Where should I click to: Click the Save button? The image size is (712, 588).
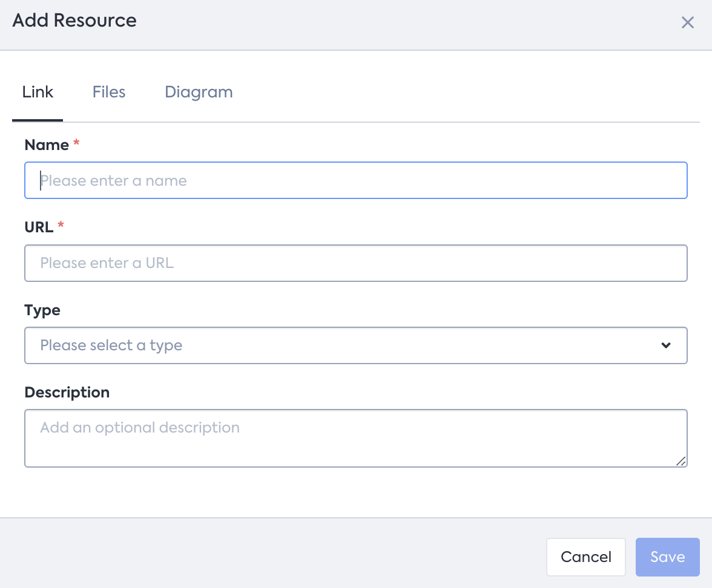coord(667,557)
